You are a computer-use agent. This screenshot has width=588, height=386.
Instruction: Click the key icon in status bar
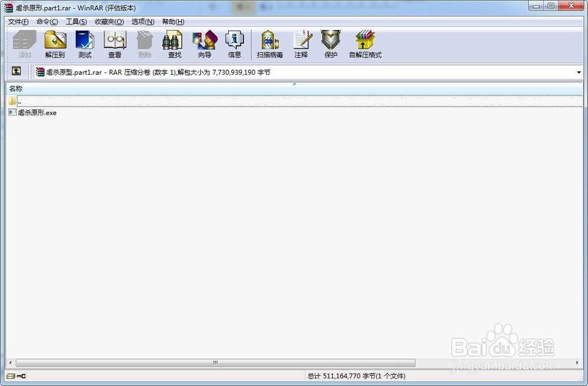(x=21, y=376)
